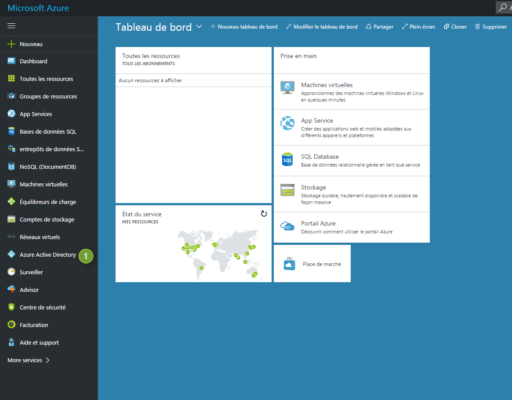Click the Supprimer button

click(x=491, y=27)
